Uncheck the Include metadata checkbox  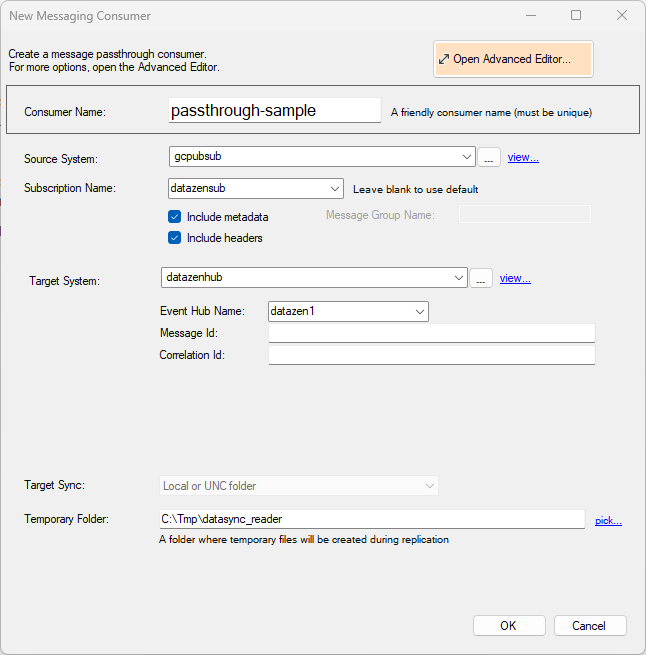click(174, 217)
